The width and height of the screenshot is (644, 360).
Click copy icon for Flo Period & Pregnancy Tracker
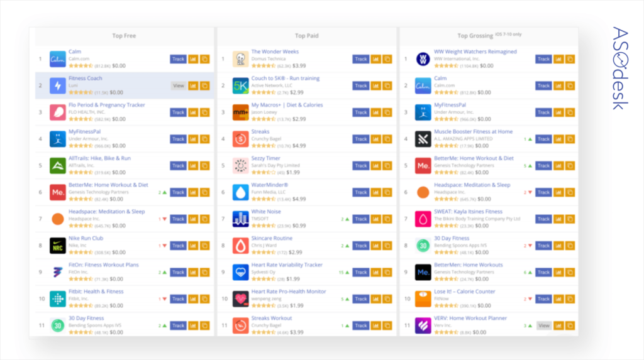(x=204, y=112)
